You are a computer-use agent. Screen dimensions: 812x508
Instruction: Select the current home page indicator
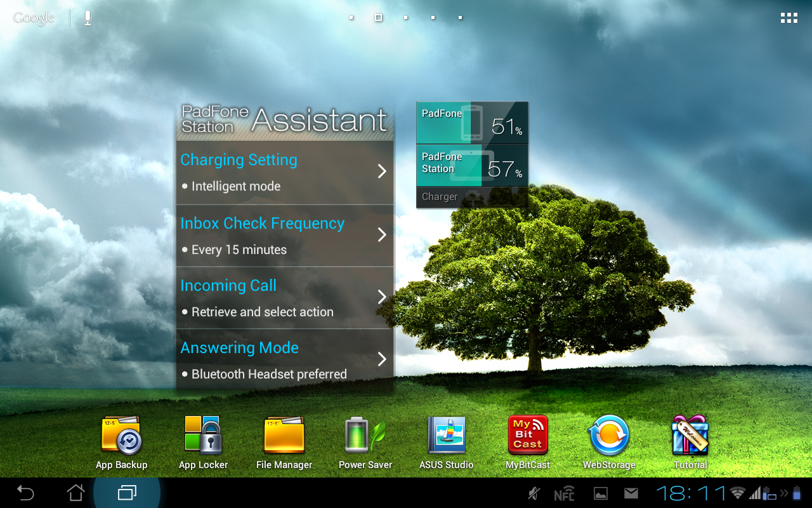pyautogui.click(x=378, y=18)
